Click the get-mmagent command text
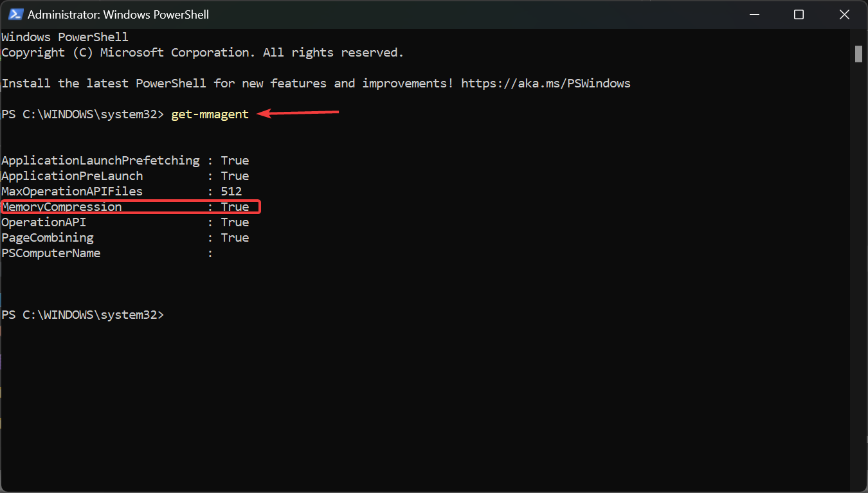The image size is (868, 493). coord(210,114)
